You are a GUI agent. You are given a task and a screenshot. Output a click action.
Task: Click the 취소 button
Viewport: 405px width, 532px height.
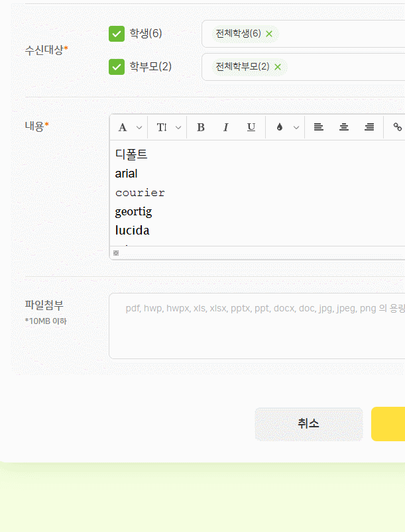tap(308, 424)
